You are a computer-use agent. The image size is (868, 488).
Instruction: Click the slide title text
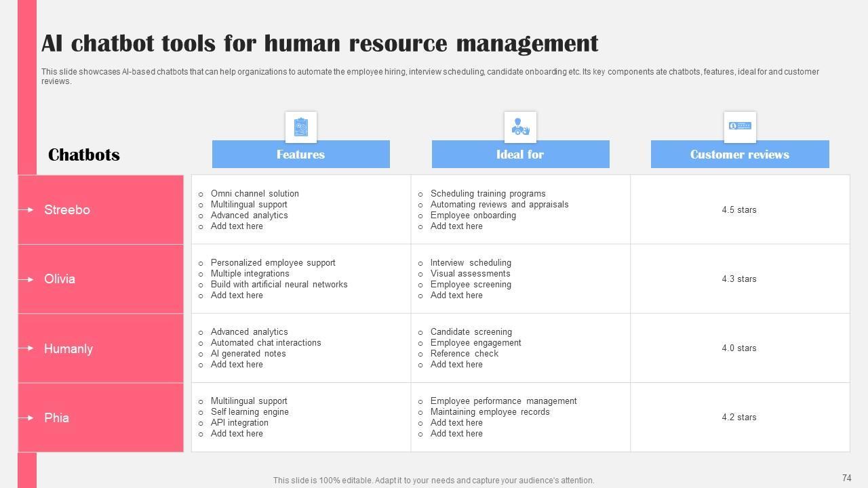point(319,43)
